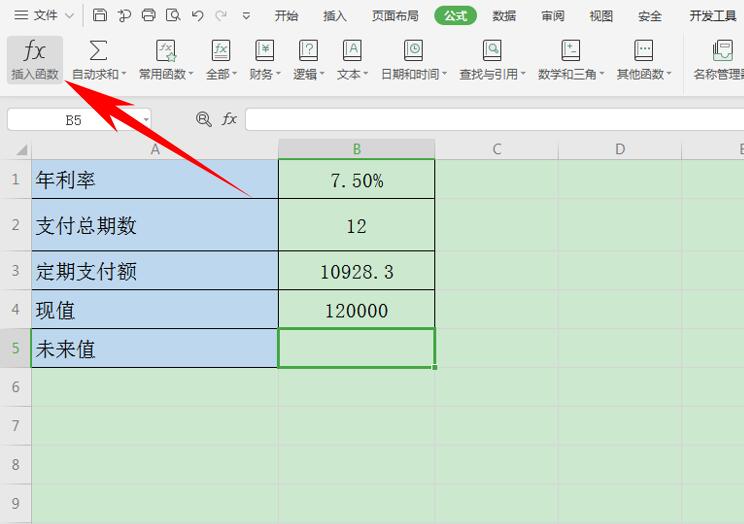Screen dimensions: 744x524
Task: Switch to the Insert (插入) tab
Action: click(x=335, y=16)
